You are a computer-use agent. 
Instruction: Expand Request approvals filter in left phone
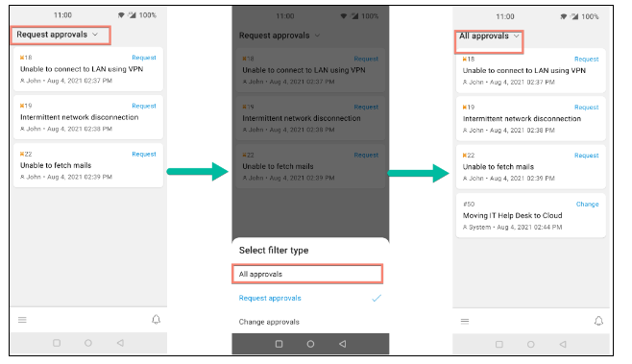58,35
